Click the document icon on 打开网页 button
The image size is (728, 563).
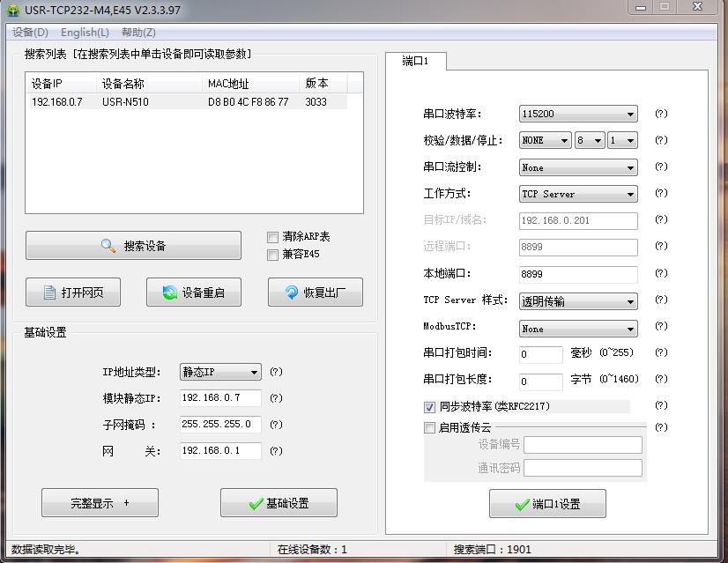pos(49,293)
